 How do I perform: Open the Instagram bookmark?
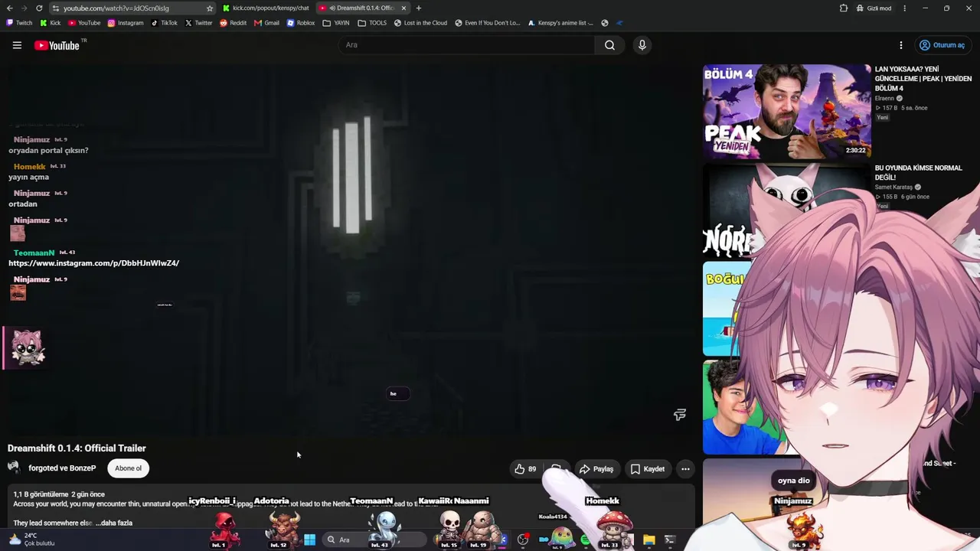point(125,23)
